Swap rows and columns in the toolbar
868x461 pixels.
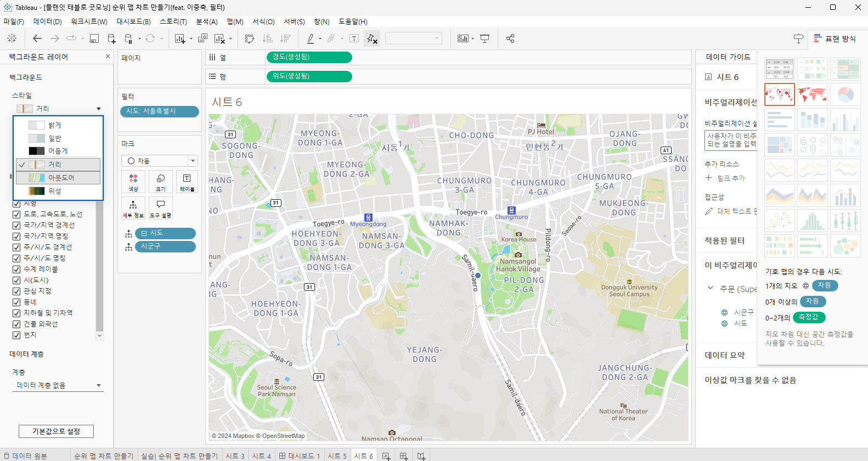(x=250, y=38)
